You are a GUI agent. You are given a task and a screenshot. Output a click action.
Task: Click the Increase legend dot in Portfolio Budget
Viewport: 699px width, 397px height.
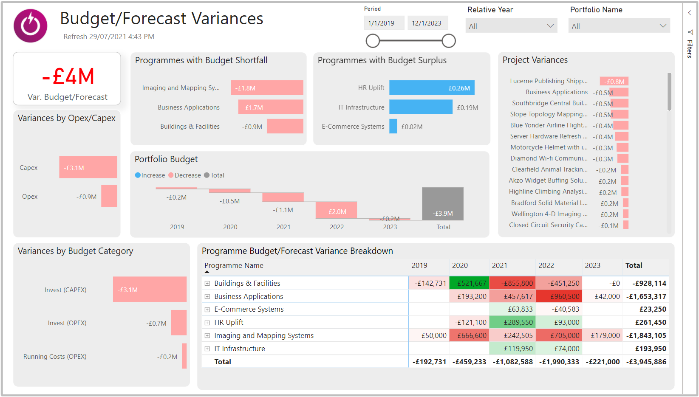pyautogui.click(x=138, y=176)
